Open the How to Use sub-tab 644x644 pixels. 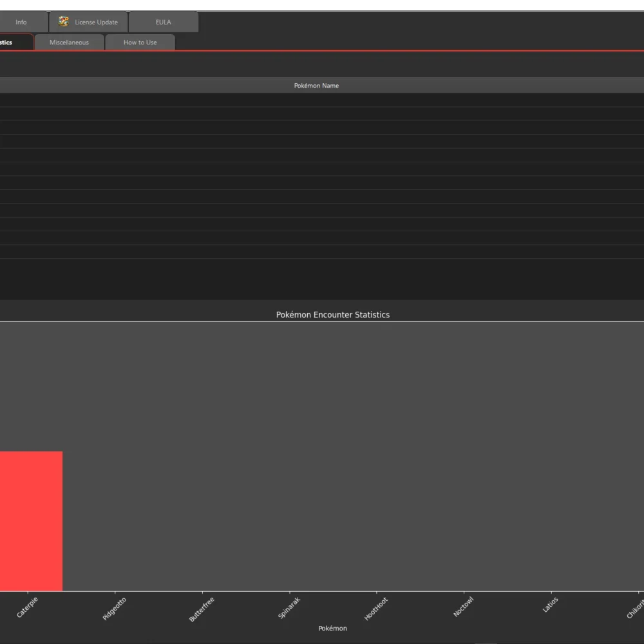pyautogui.click(x=140, y=43)
